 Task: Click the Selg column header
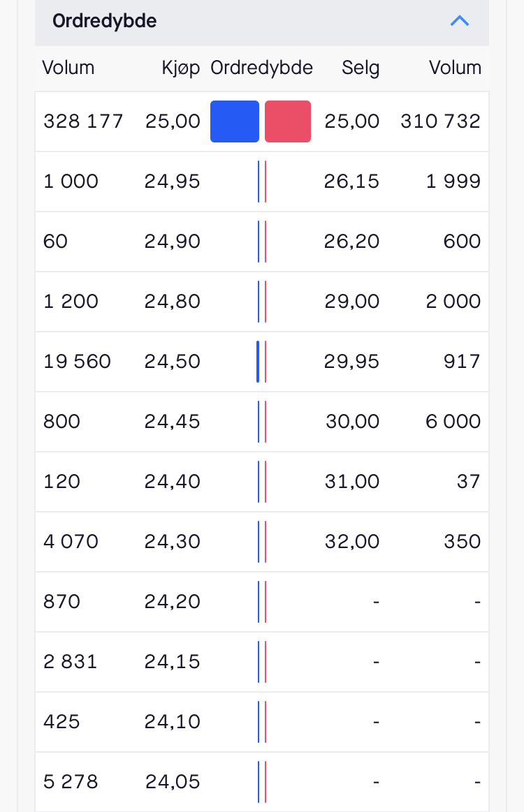coord(361,68)
